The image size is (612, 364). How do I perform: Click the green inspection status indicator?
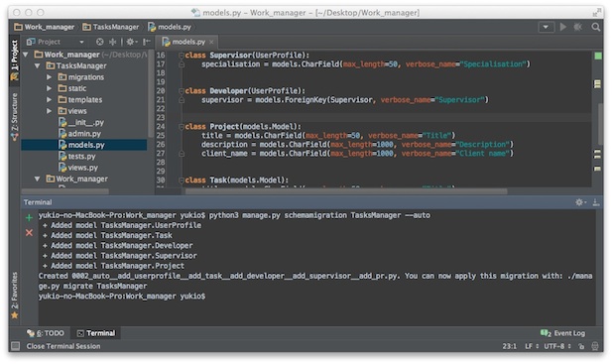coord(597,56)
